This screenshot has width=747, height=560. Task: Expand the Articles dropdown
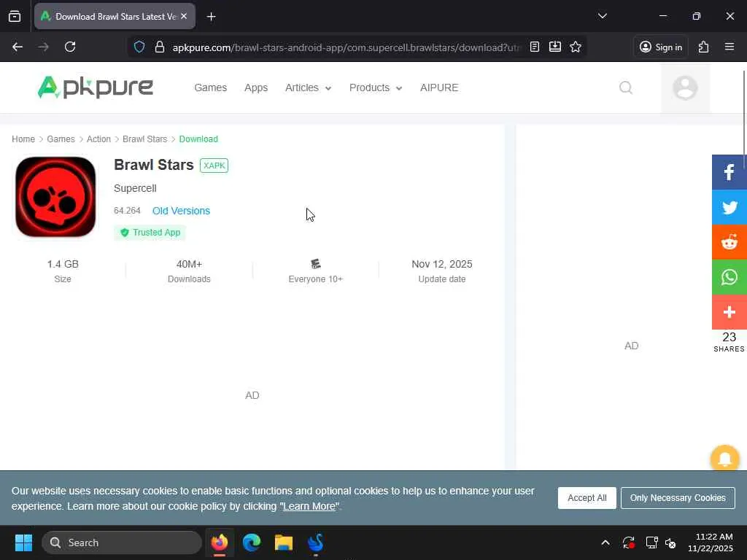tap(309, 87)
